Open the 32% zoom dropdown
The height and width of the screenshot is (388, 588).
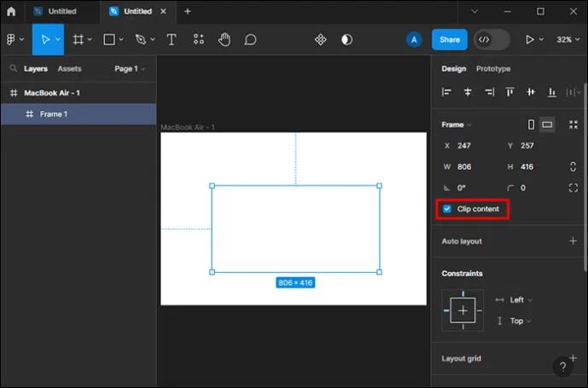(568, 39)
